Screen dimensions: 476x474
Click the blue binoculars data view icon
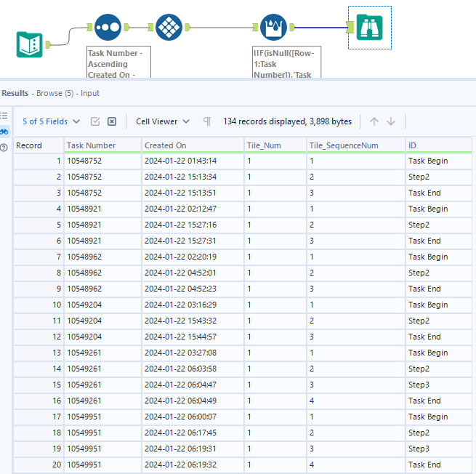[x=4, y=132]
